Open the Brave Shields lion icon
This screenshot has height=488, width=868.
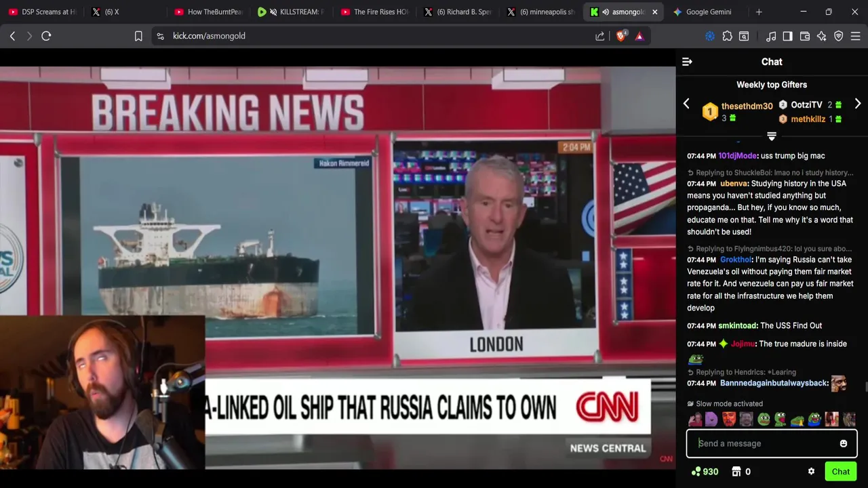coord(620,36)
